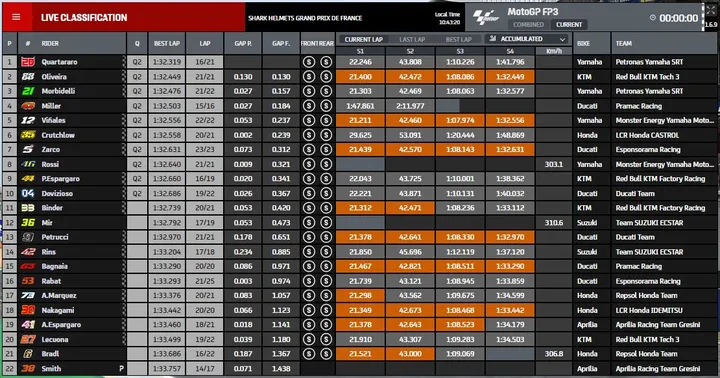Click Mir's number 36 badge
The width and height of the screenshot is (720, 378).
28,222
